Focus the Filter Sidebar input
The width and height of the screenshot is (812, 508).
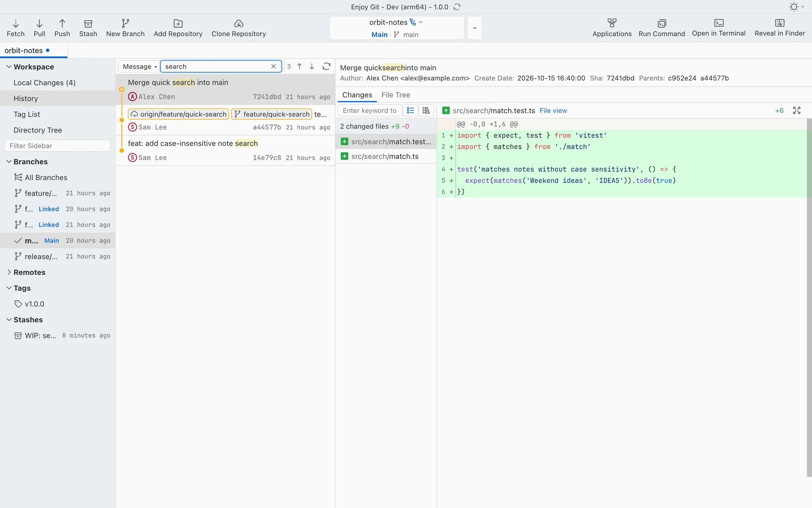[58, 146]
